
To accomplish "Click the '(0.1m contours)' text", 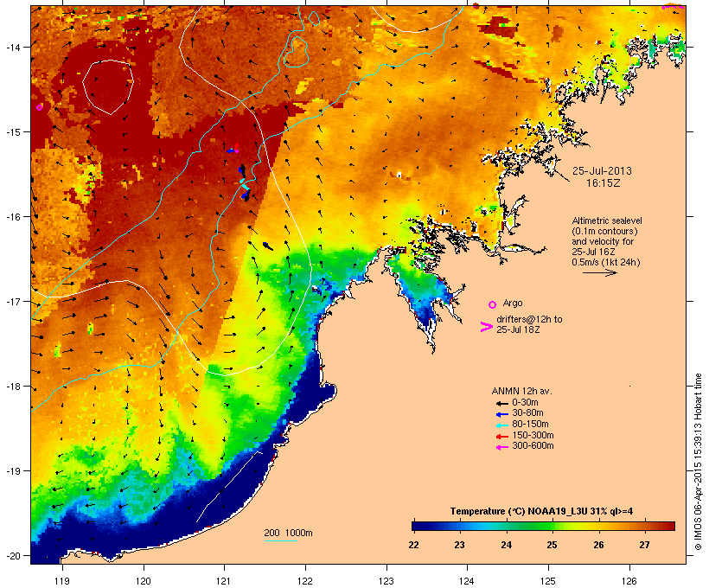I will click(604, 231).
